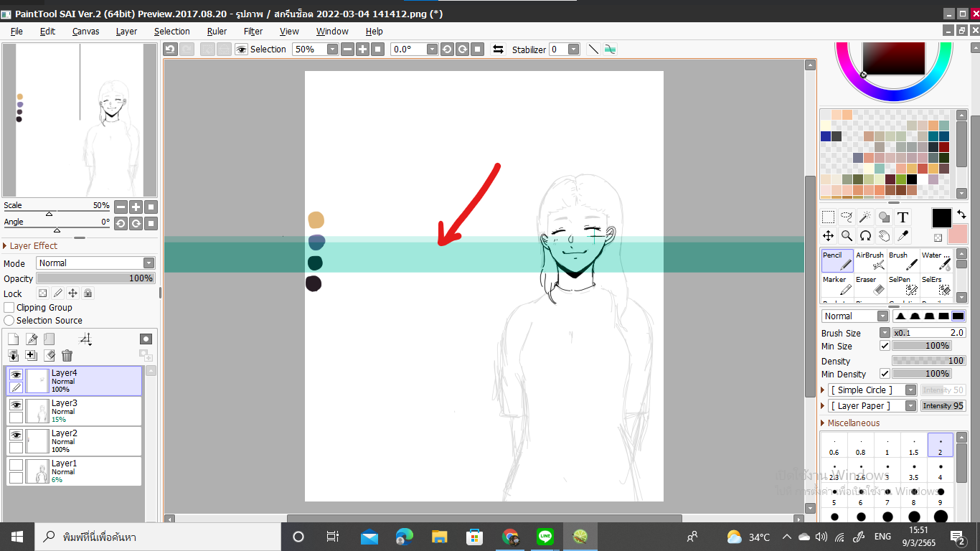This screenshot has width=980, height=551.
Task: Select the Magic Wand tool
Action: click(x=865, y=217)
